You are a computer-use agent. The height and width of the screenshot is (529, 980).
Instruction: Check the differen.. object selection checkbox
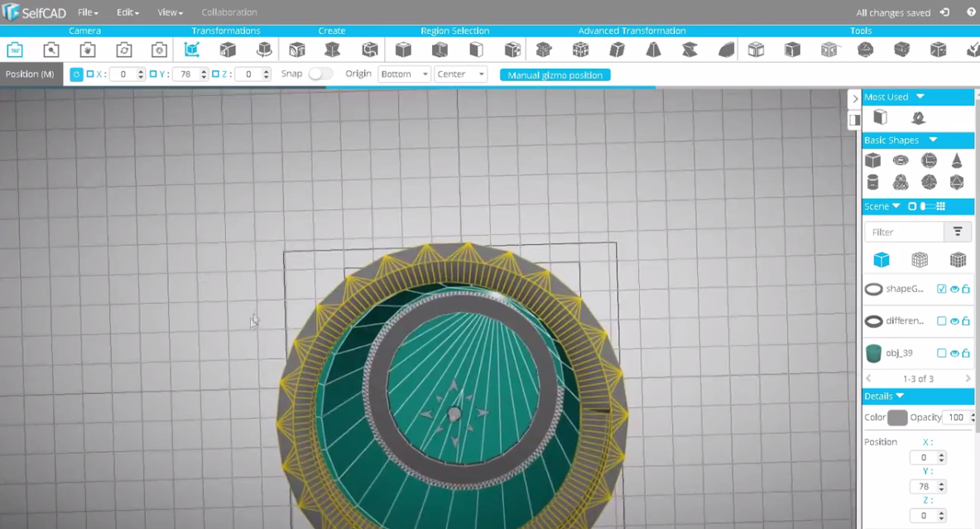[x=941, y=320]
